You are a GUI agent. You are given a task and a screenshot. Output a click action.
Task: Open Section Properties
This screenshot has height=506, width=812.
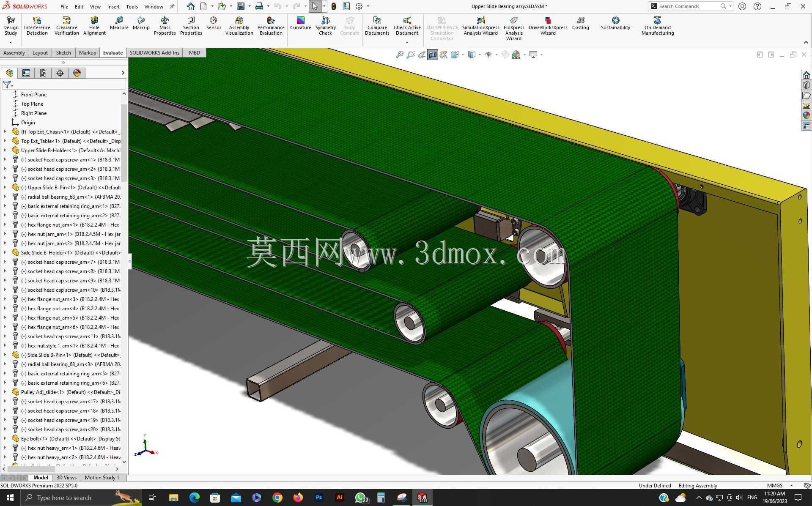[x=191, y=26]
